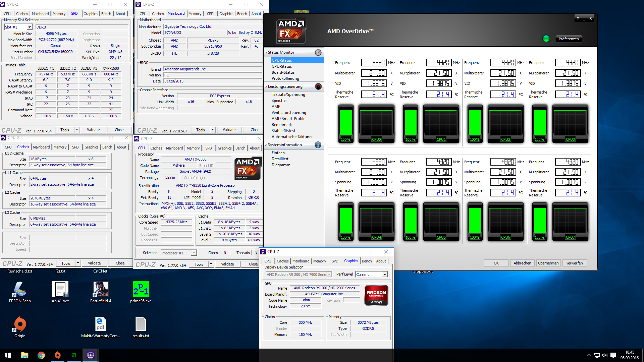Image resolution: width=644 pixels, height=362 pixels.
Task: Click the Systeminformation info icon
Action: 318,145
